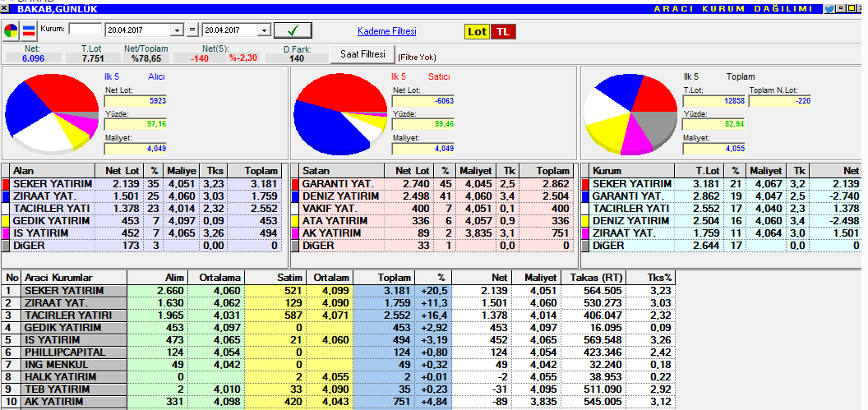
Task: Click Net Lot field in Alıcı panel
Action: (x=136, y=101)
